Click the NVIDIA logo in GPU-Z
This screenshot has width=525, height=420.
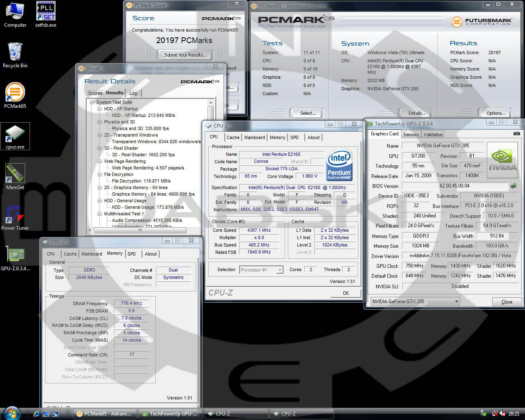pyautogui.click(x=502, y=160)
